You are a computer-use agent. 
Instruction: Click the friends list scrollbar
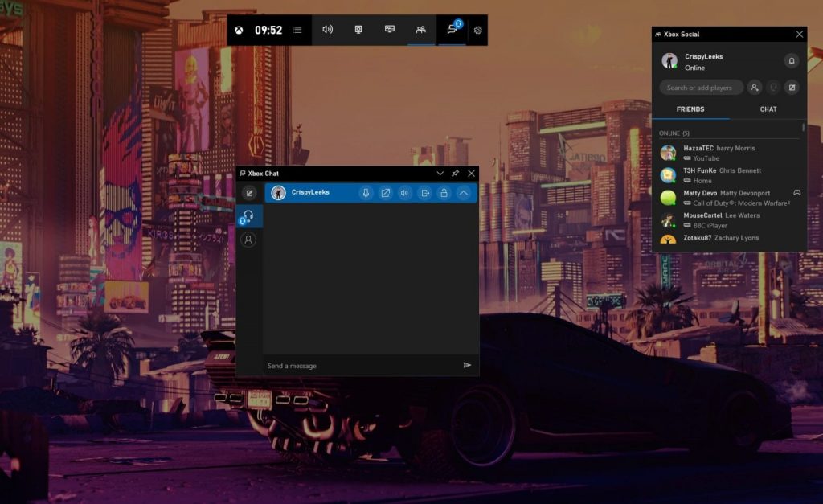coord(803,128)
